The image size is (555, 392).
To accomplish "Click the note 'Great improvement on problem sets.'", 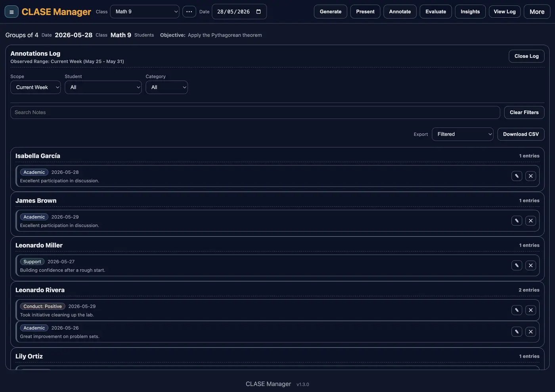I will [60, 337].
